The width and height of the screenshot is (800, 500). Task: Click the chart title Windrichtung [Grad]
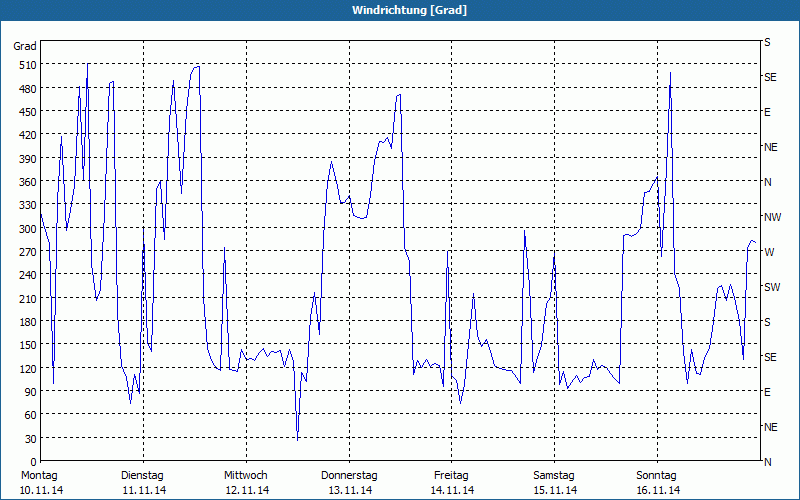409,10
